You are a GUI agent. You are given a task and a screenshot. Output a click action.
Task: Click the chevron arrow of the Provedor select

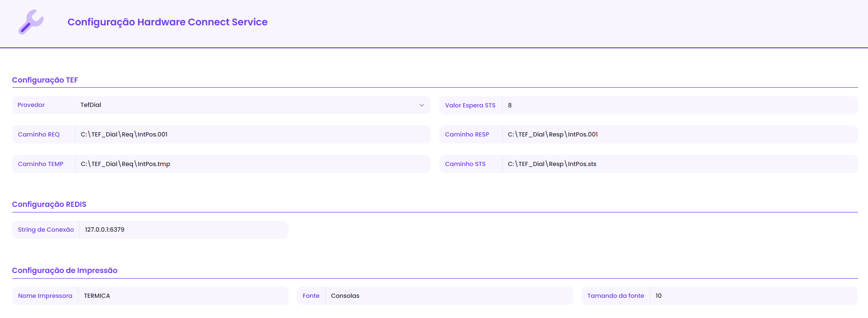click(421, 105)
